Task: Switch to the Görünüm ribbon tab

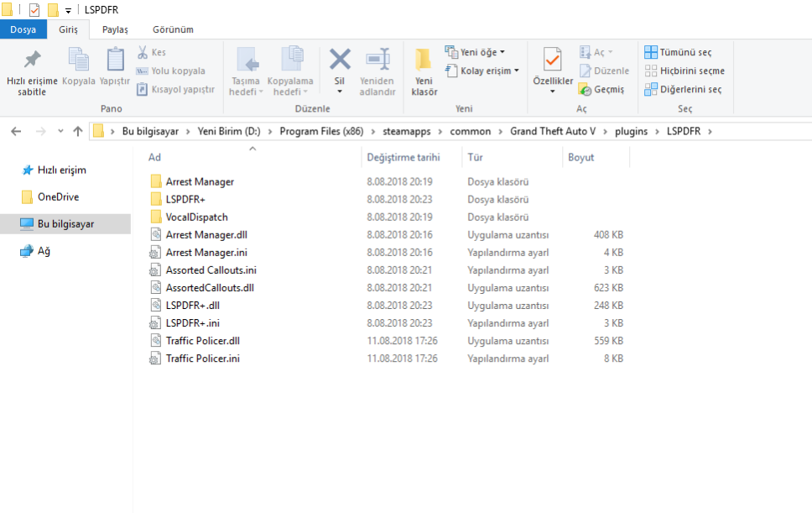Action: point(173,29)
